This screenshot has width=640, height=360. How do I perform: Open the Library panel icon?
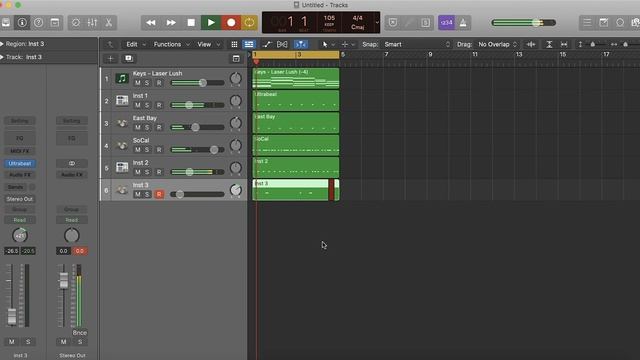pyautogui.click(x=5, y=22)
